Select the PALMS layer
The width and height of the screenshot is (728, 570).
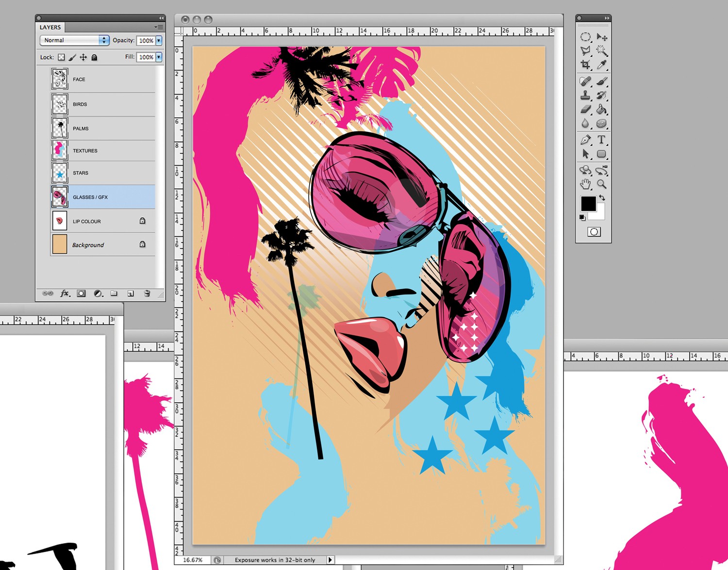click(x=103, y=129)
